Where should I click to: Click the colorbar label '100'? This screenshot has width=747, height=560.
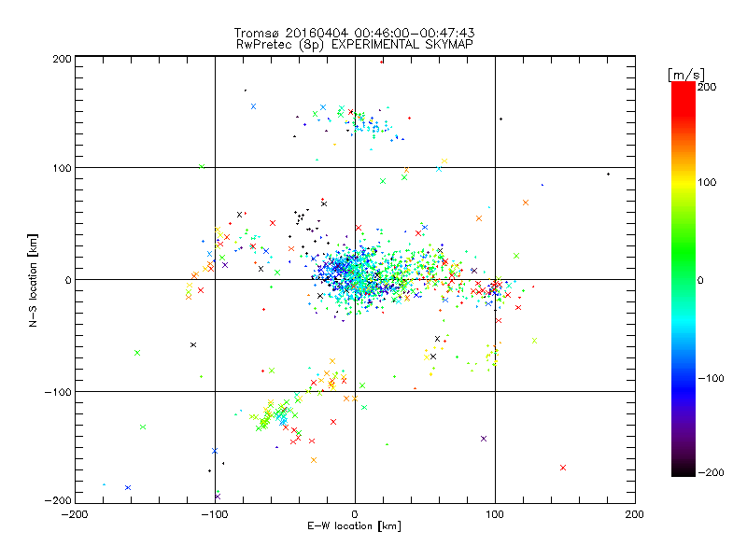[x=707, y=182]
